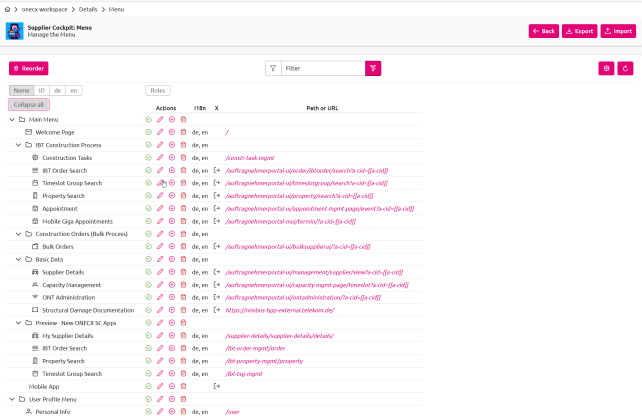Click the edit pencil for Welcome Page
642x416 pixels.
[x=160, y=132]
